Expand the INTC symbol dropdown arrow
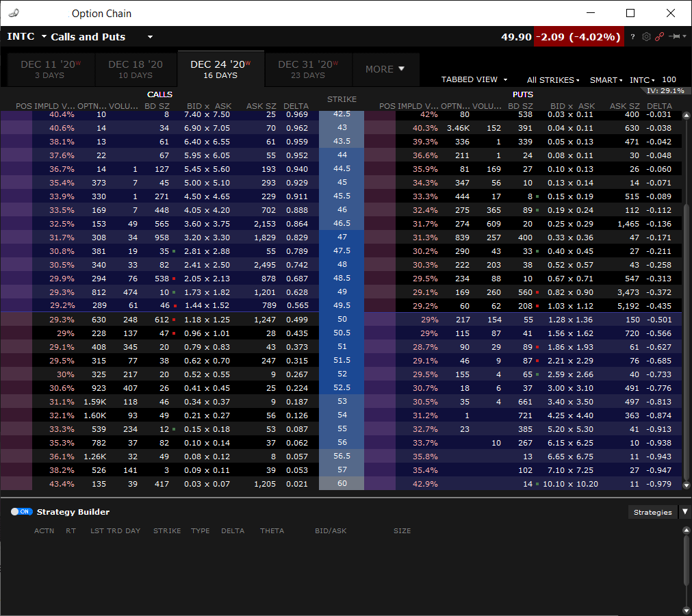The image size is (692, 616). (44, 36)
